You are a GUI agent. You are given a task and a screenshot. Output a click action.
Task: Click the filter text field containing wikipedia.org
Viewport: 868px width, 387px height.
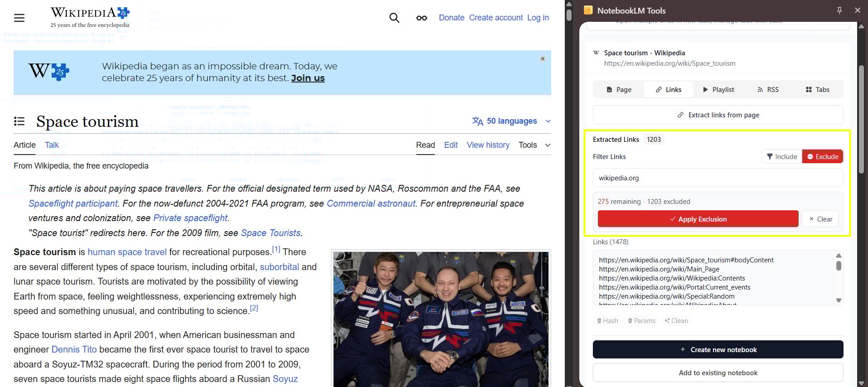tap(718, 178)
